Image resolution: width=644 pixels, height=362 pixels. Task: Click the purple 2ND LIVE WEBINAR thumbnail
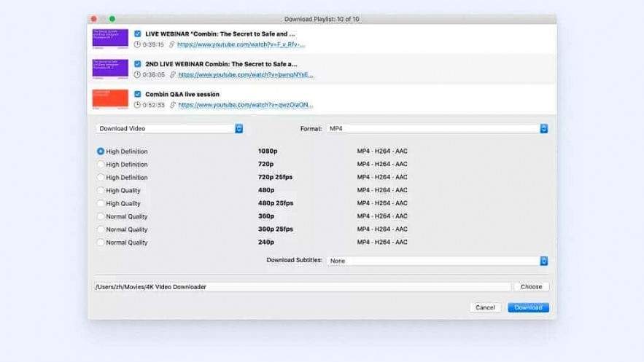click(x=110, y=68)
